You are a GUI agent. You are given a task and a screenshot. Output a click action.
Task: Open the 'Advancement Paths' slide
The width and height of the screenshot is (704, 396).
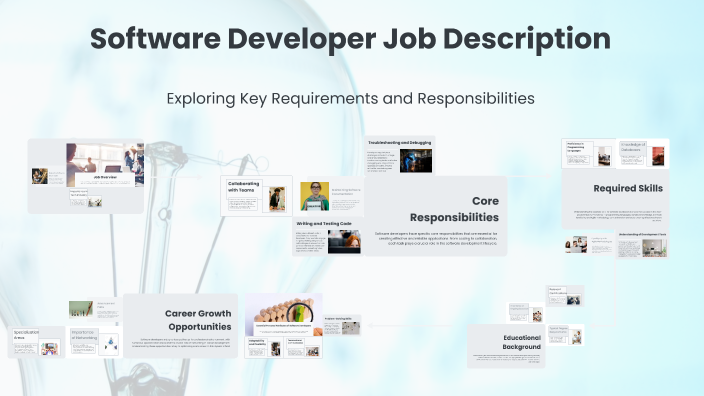click(95, 309)
